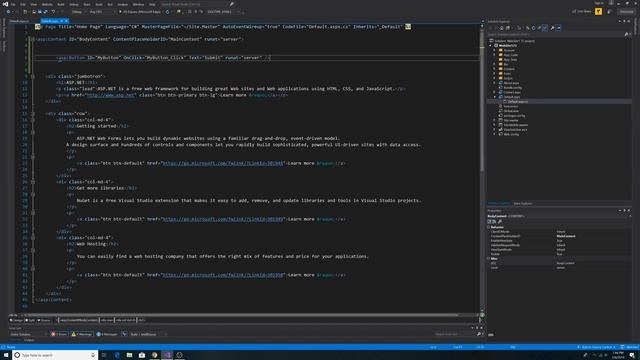This screenshot has width=640, height=360.
Task: Open Windows Start menu
Action: (6, 355)
